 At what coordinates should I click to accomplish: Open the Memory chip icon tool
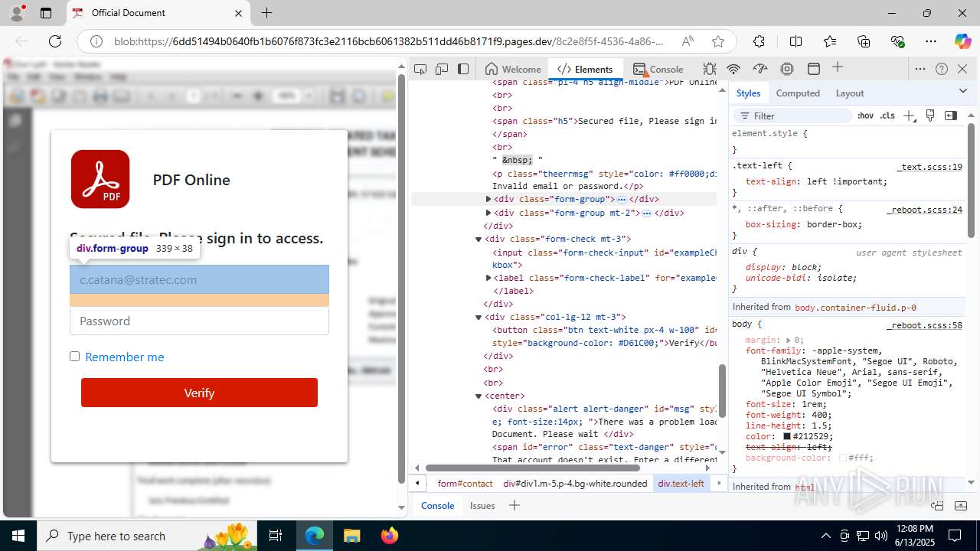(787, 69)
